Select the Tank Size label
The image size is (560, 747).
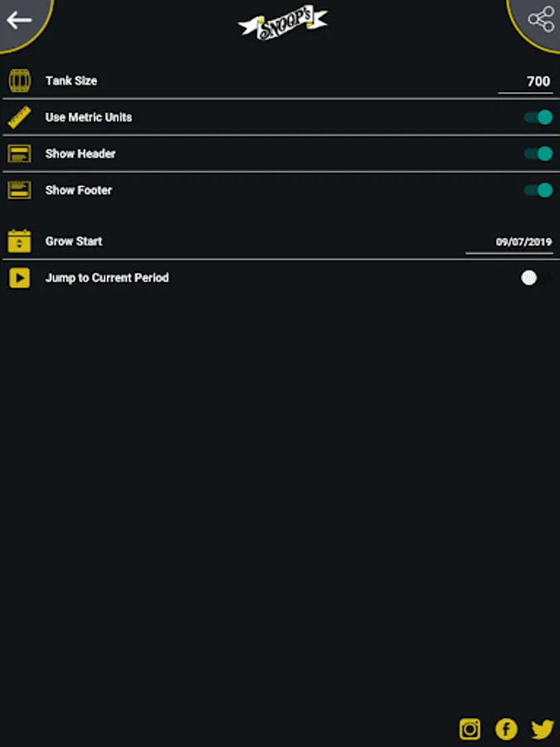point(71,81)
